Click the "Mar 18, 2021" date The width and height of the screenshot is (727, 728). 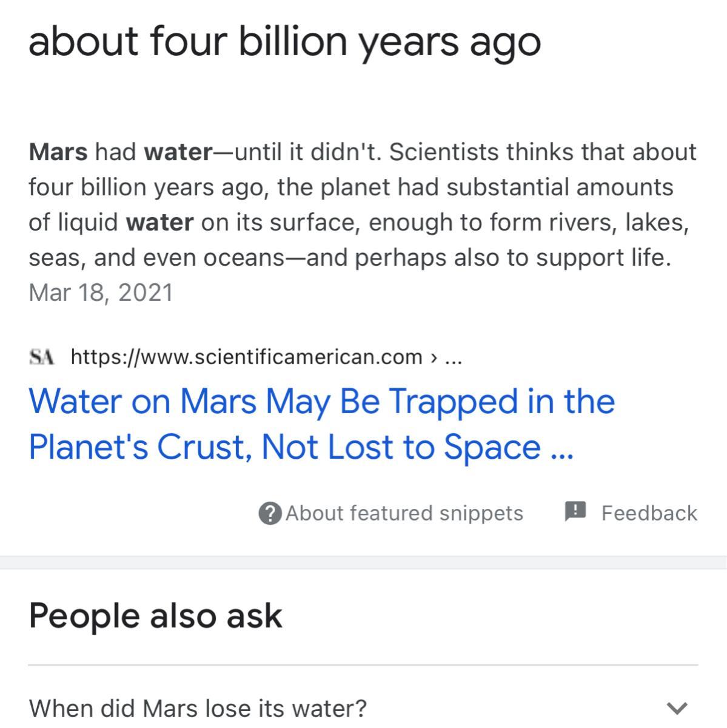101,292
